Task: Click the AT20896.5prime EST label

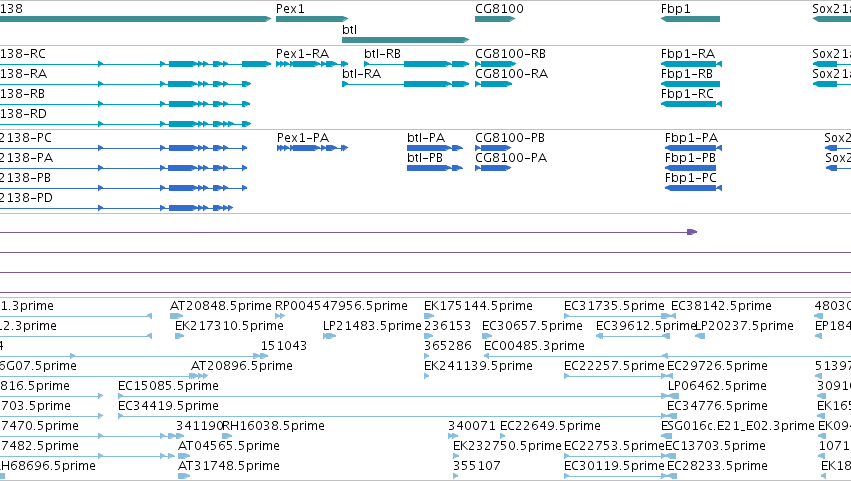Action: (242, 366)
